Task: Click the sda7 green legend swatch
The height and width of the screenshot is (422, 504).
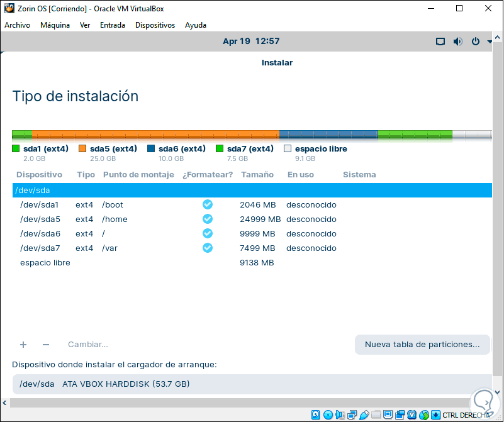Action: pos(220,148)
